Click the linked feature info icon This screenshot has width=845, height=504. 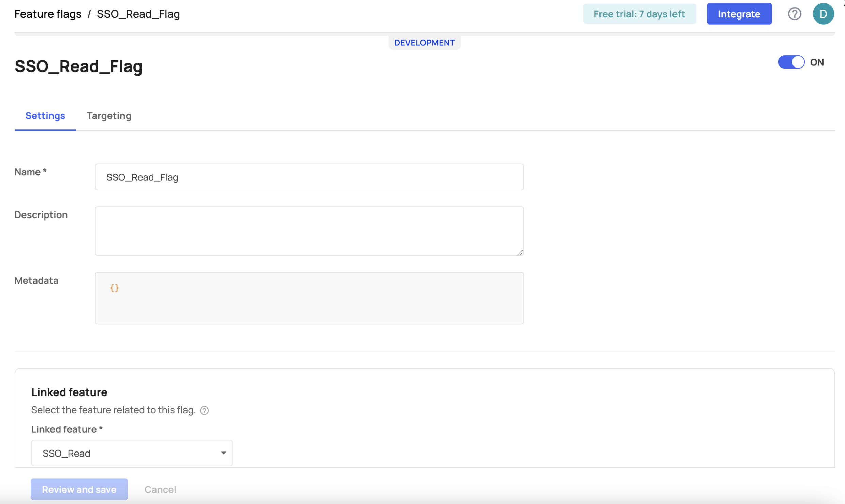pos(205,410)
